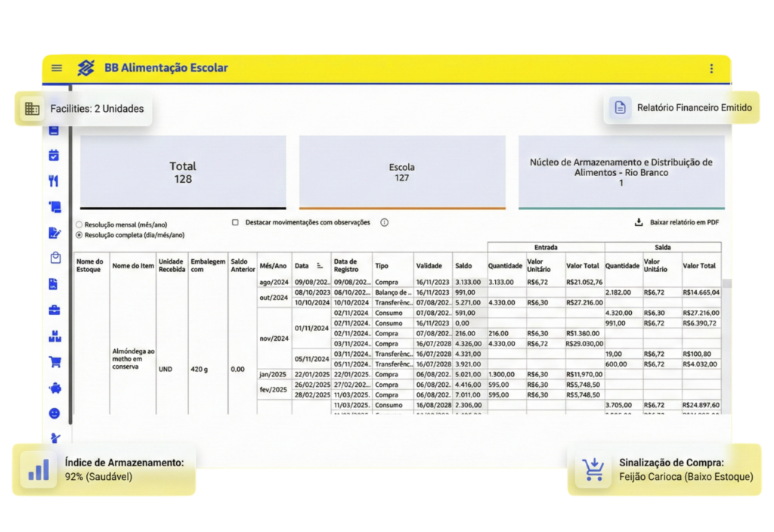Click the sort icon in Data column header
Image resolution: width=774 pixels, height=532 pixels.
pyautogui.click(x=319, y=266)
